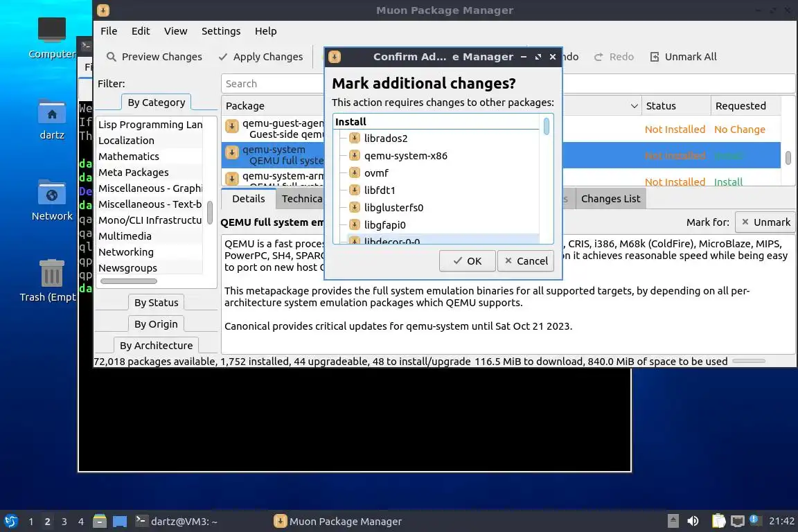Open the Settings menu
798x532 pixels.
pos(221,31)
